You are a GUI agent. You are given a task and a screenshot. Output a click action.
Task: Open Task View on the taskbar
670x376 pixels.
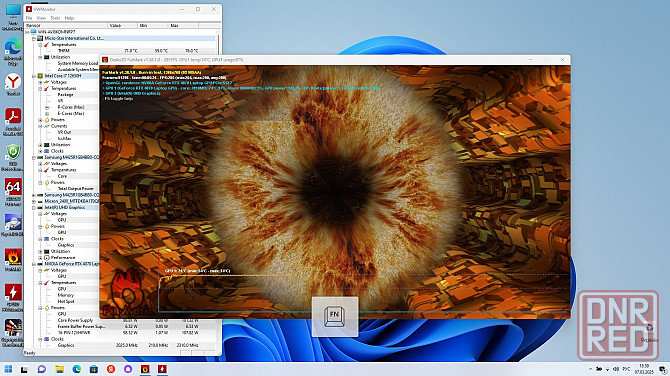[x=24, y=369]
